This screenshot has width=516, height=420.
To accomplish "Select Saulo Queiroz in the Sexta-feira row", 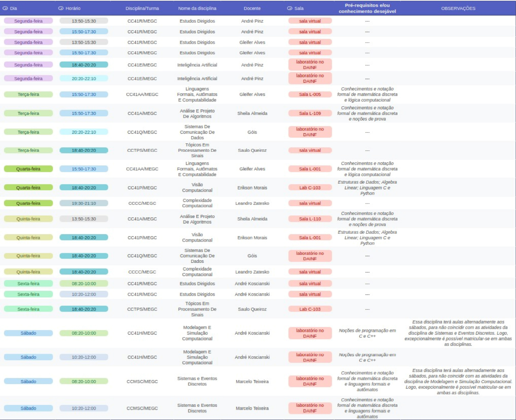I will [252, 309].
